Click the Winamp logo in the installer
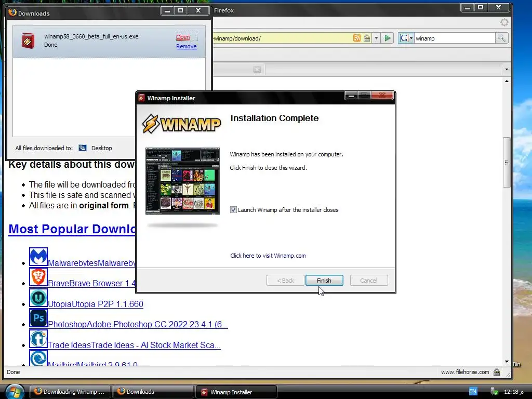The image size is (532, 399). pos(181,124)
